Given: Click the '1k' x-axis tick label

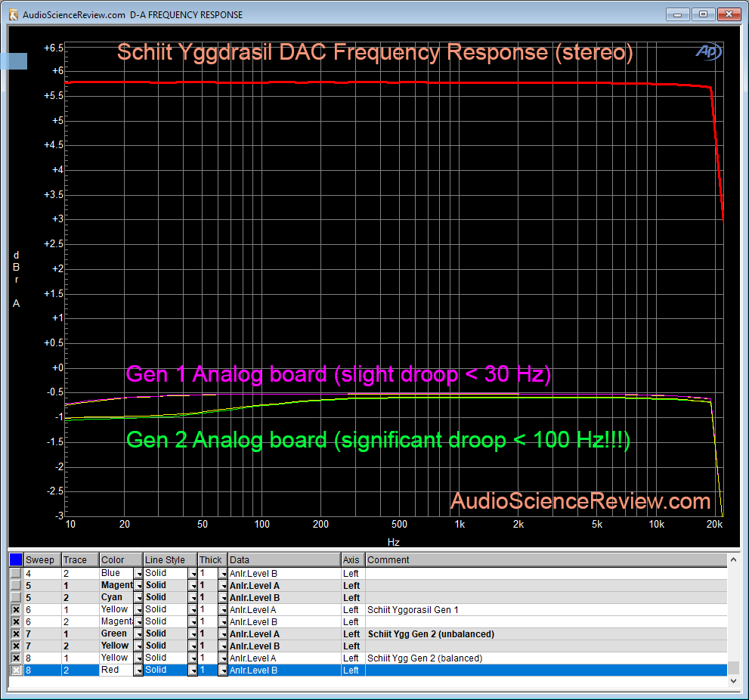Looking at the screenshot, I should [x=460, y=524].
